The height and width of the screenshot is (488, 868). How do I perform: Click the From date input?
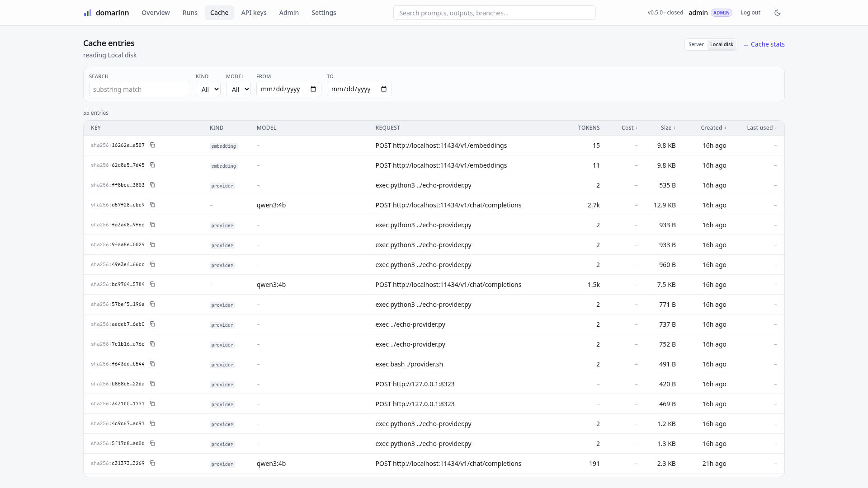[288, 89]
